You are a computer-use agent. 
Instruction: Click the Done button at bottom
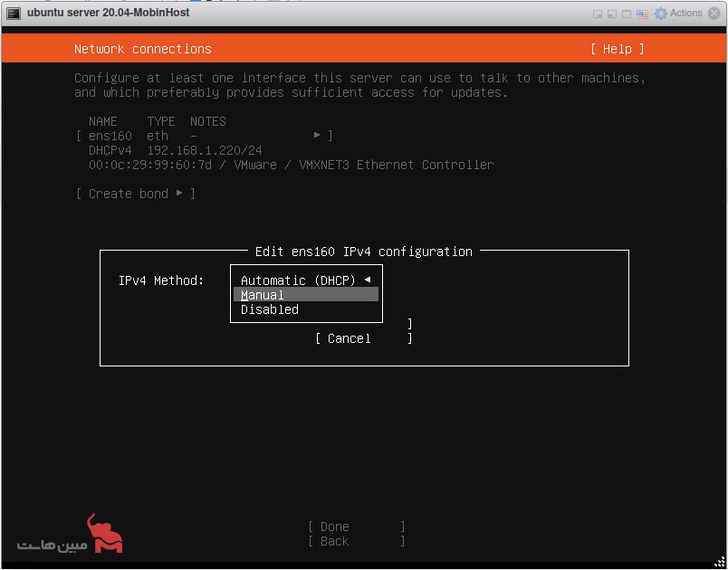(x=356, y=527)
